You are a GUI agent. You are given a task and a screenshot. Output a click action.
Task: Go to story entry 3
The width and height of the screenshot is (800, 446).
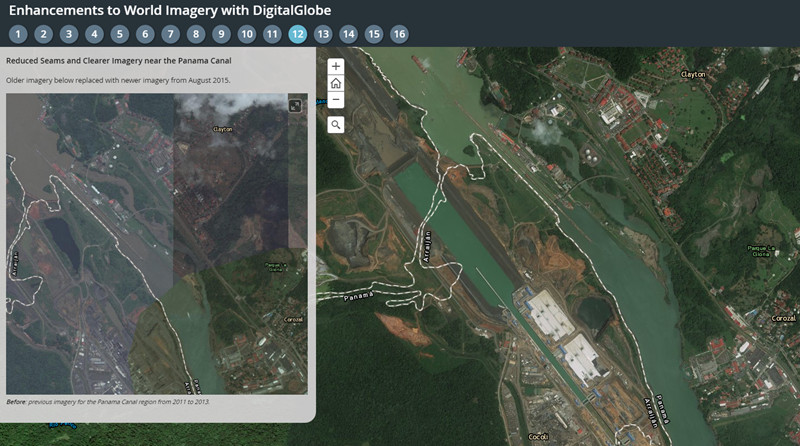point(69,34)
